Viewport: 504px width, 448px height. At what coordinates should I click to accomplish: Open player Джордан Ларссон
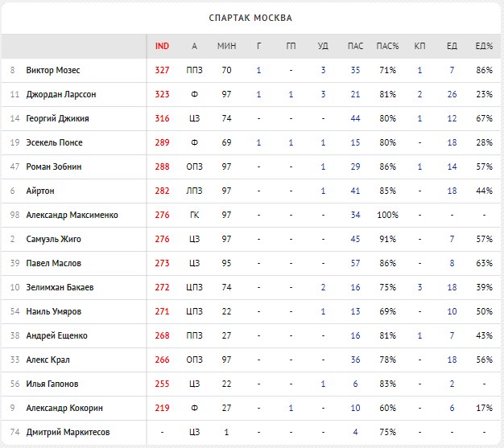pos(61,94)
